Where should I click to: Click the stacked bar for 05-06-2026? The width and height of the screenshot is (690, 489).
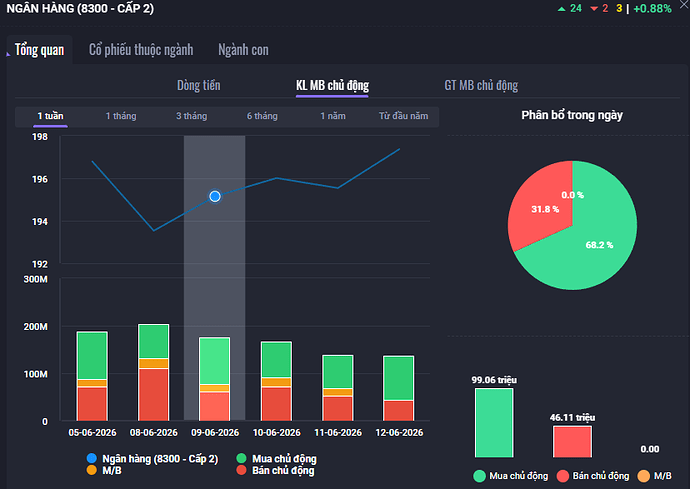[x=92, y=376]
